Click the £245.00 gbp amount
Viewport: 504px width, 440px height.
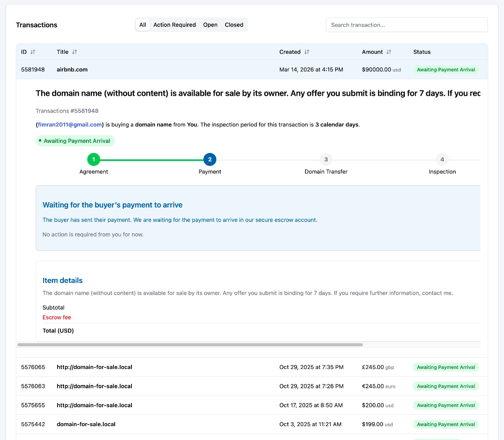[x=378, y=367]
